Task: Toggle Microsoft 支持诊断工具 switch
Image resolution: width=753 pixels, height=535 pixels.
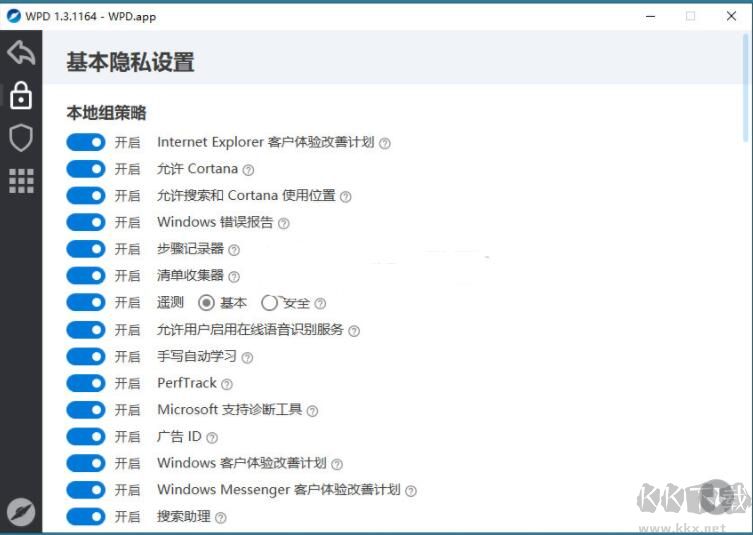Action: (85, 410)
